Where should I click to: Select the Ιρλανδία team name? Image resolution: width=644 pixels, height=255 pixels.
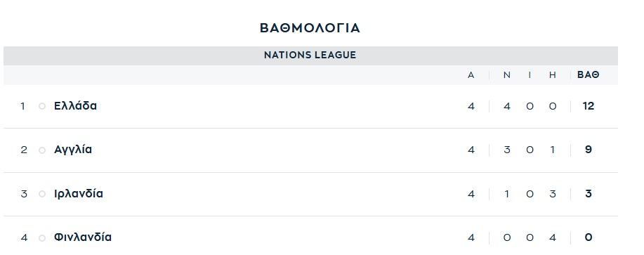tap(79, 193)
